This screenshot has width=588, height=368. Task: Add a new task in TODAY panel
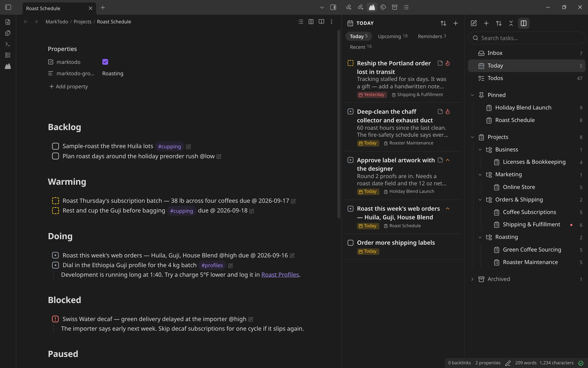point(455,23)
